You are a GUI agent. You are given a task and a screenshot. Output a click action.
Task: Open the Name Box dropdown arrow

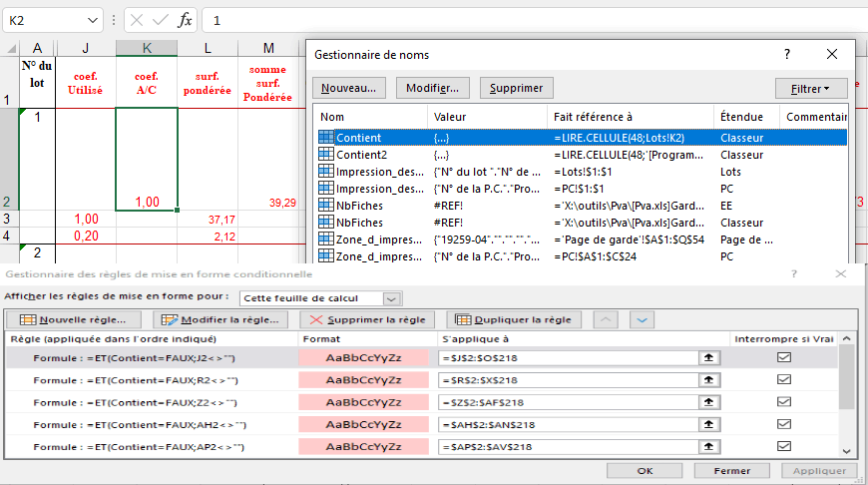92,21
